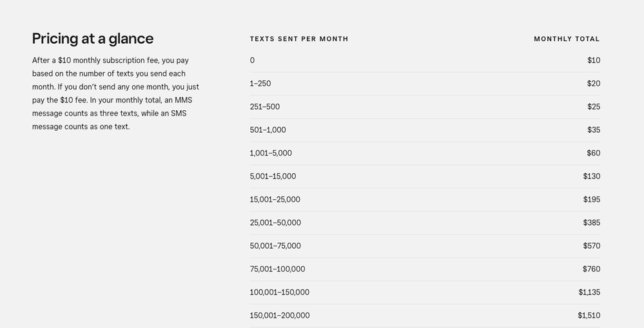Screen dimensions: 644x328
Task: Click the $60 monthly total price
Action: pos(593,153)
